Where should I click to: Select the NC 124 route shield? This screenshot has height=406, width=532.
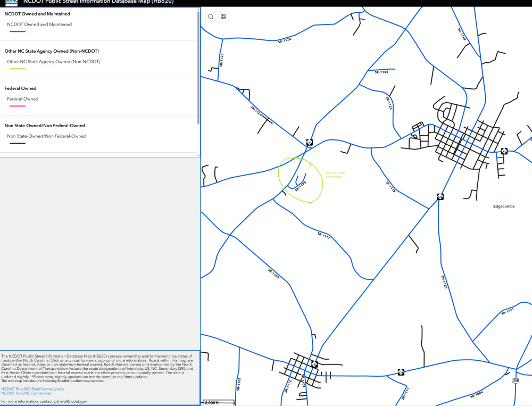pos(401,372)
